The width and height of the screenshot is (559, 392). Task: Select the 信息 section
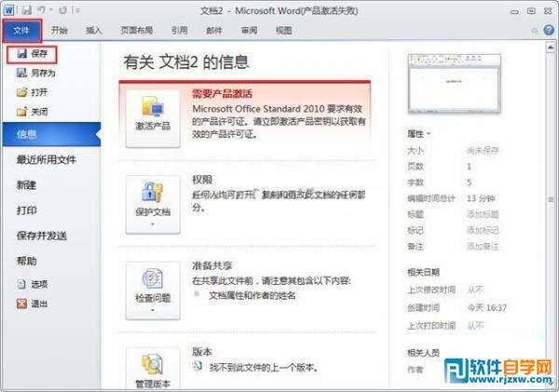point(51,134)
